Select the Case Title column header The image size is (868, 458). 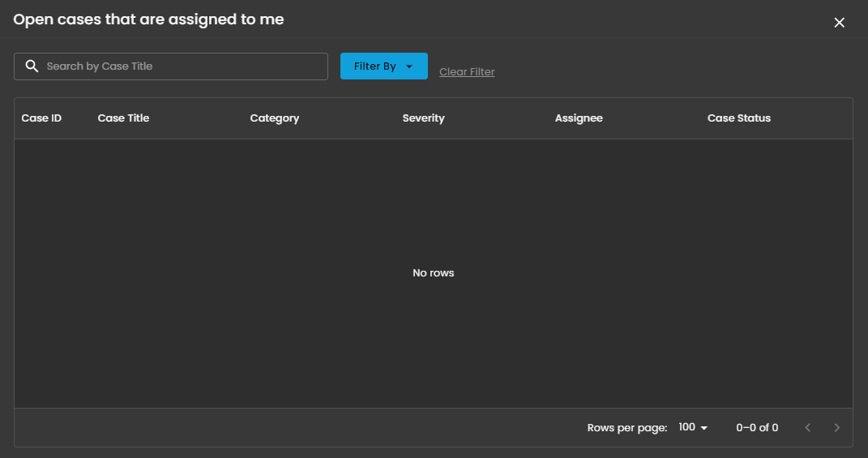[x=123, y=118]
